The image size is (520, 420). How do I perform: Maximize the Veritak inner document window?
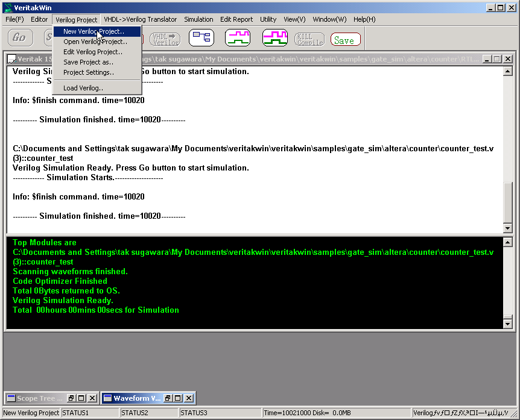tap(497, 59)
